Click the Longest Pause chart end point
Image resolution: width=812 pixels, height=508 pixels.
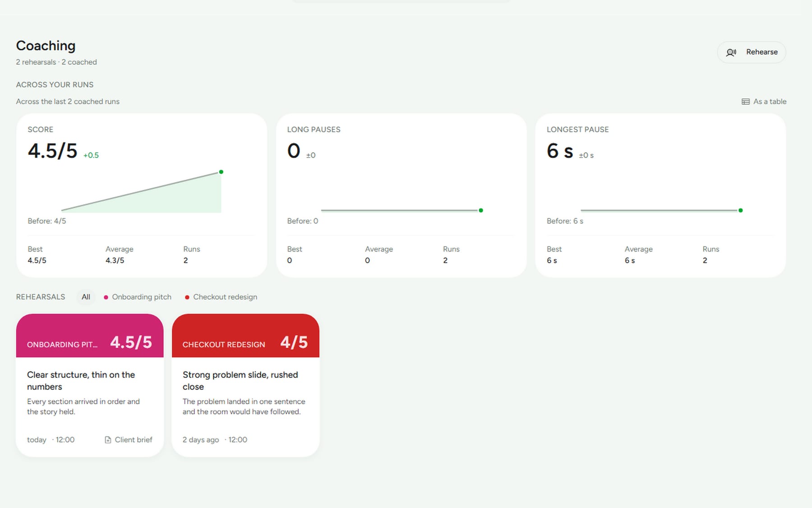pyautogui.click(x=740, y=210)
